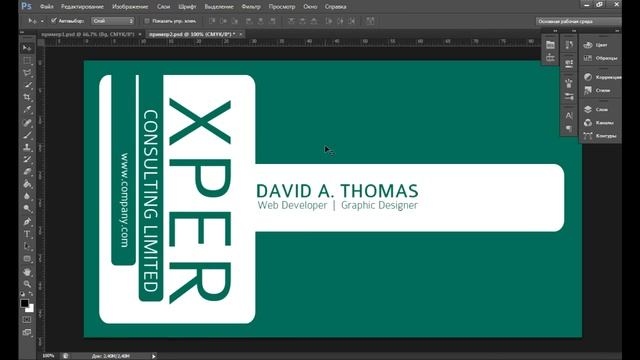
Task: Click the www.company.com text on canvas
Action: 124,200
